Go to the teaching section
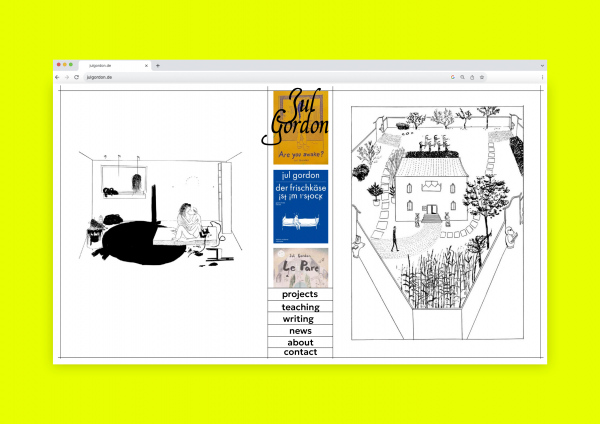Image resolution: width=600 pixels, height=424 pixels. [x=300, y=307]
